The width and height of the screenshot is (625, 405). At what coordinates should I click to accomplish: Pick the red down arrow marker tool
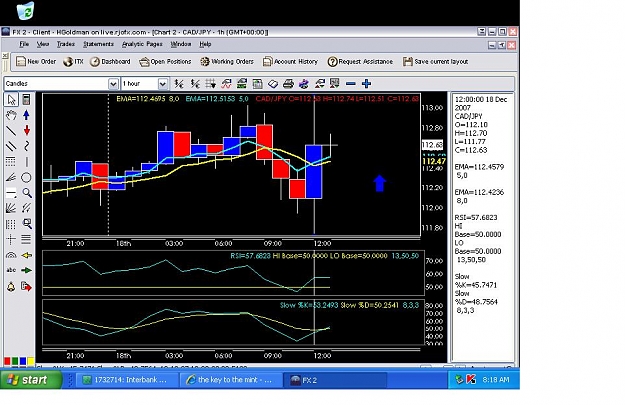click(26, 131)
